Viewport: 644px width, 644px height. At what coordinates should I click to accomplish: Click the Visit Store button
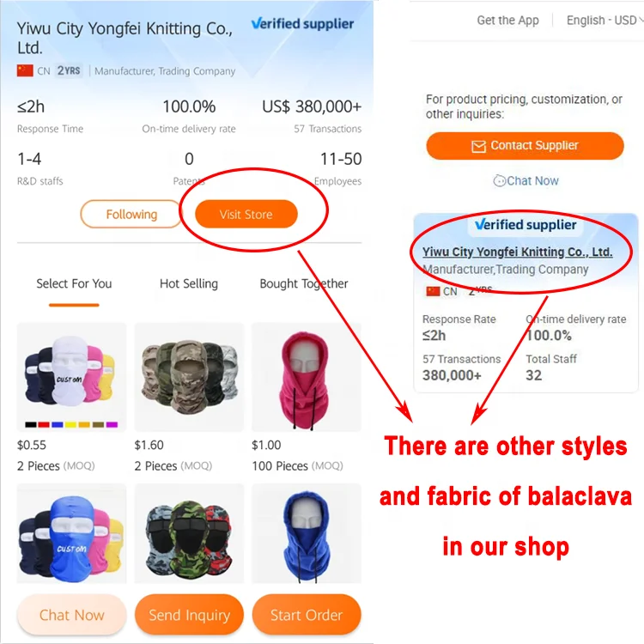246,214
